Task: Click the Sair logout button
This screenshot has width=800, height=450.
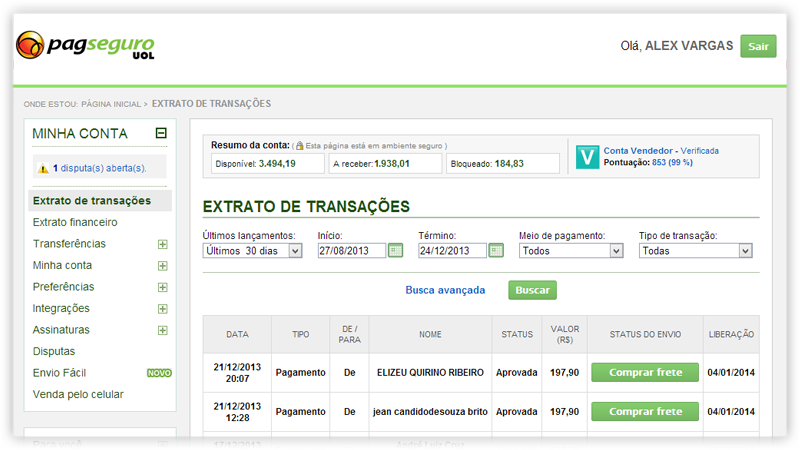Action: 758,46
